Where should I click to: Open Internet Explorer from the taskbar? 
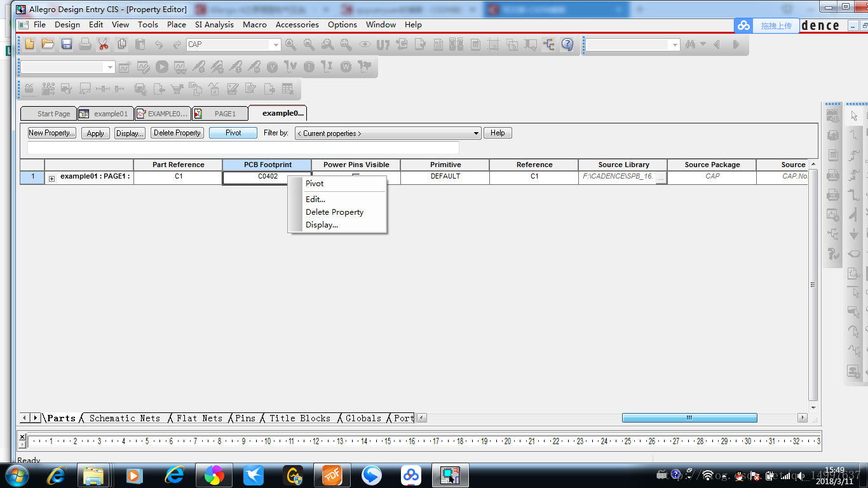(x=57, y=475)
